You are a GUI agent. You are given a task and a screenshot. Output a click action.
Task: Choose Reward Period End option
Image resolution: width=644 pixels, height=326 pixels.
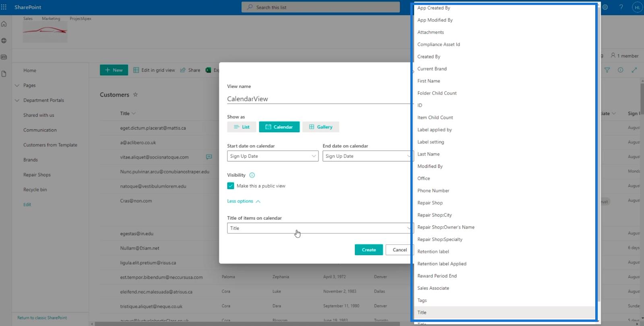click(505, 276)
